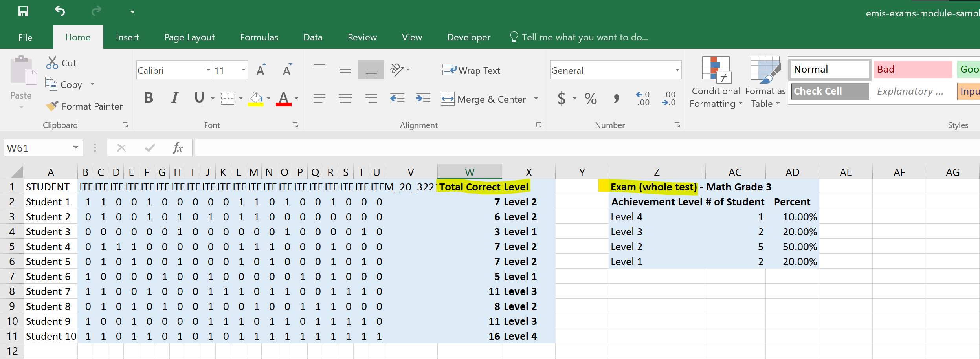Click Increase Font Size icon
This screenshot has width=980, height=359.
point(261,70)
